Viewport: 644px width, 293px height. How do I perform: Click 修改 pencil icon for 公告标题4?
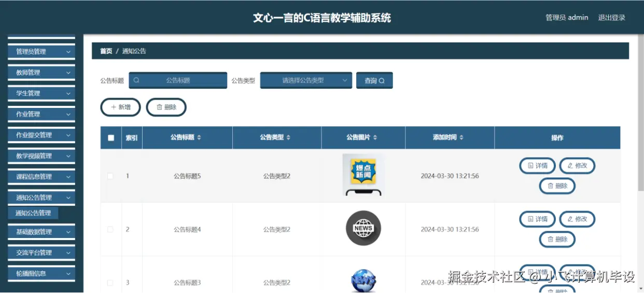pyautogui.click(x=570, y=219)
